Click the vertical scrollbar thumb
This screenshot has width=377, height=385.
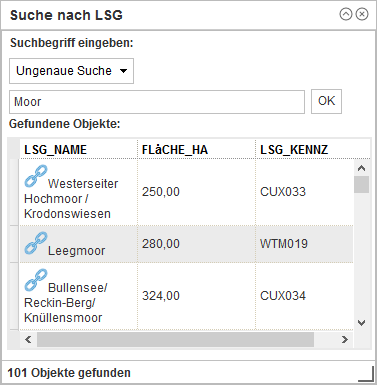(x=362, y=185)
